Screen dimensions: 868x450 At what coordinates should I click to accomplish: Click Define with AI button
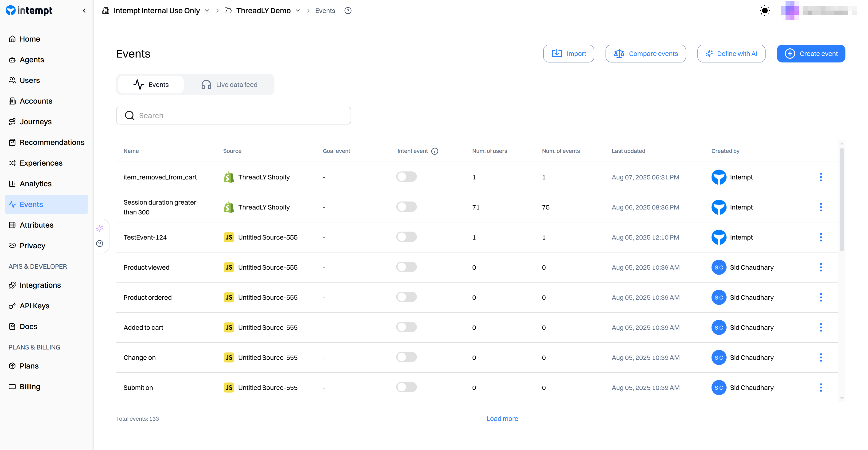731,54
